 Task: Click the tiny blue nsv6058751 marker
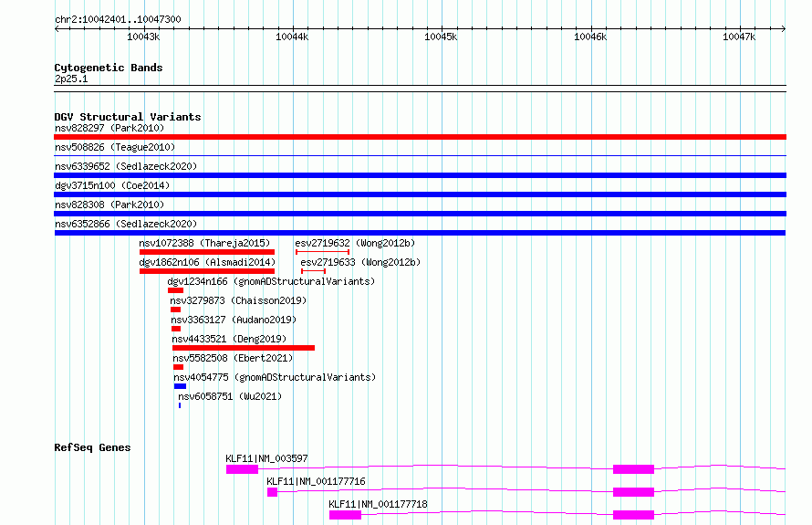180,405
